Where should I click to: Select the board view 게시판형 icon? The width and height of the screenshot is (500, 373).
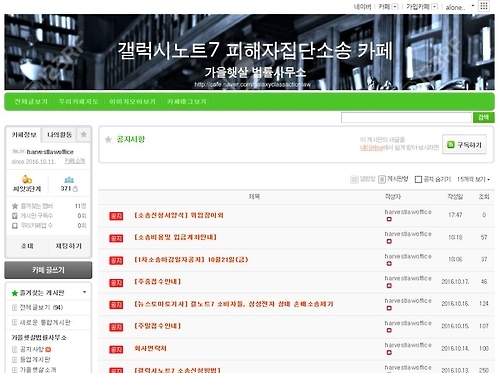pos(382,179)
